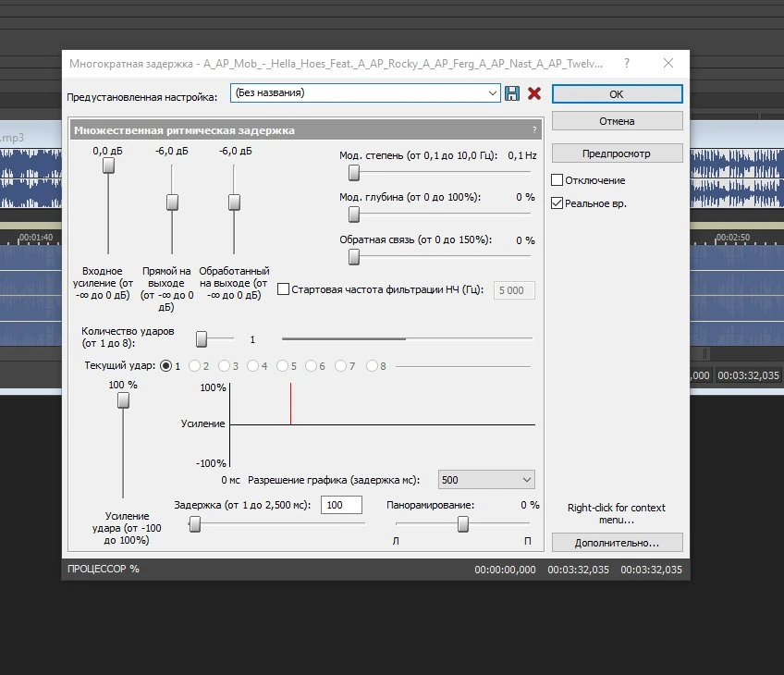Enable the low-pass filter start frequency checkbox
Viewport: 784px width, 675px height.
[x=283, y=289]
